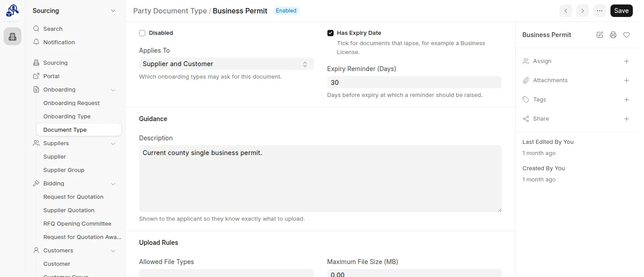Screen dimensions: 644x277
Task: Print the Business Permit document
Action: [613, 35]
